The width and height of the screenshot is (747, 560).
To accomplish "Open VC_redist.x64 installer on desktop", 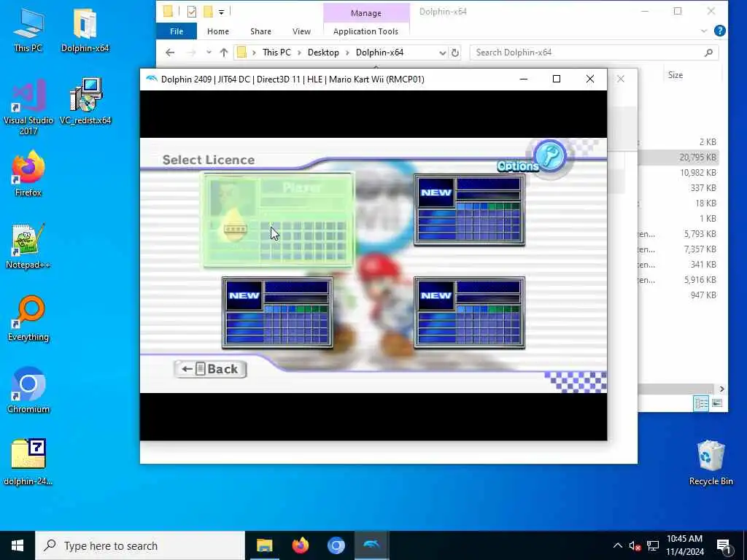I will [85, 102].
